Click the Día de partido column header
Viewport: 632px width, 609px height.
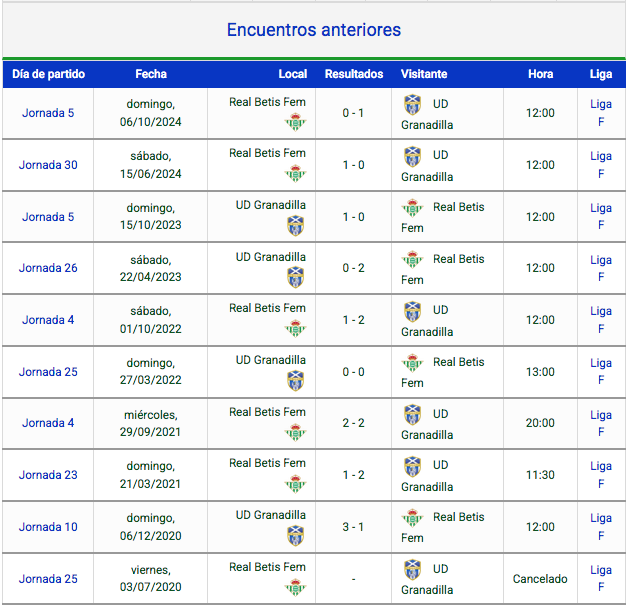49,75
